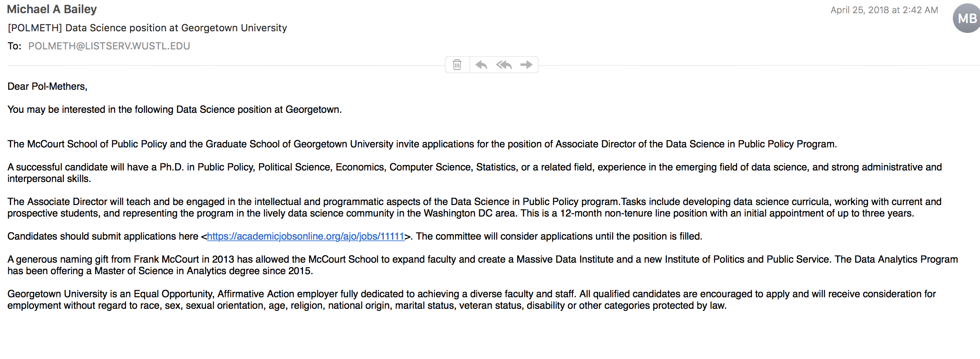Reply to Michael A Bailey's message
Viewport: 980px width, 359px height.
[x=481, y=65]
